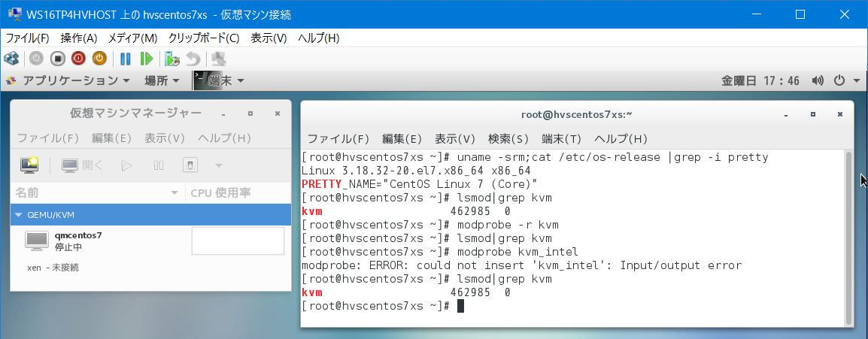868x339 pixels.
Task: Open the terminal ヘルプ(H) menu
Action: [621, 138]
